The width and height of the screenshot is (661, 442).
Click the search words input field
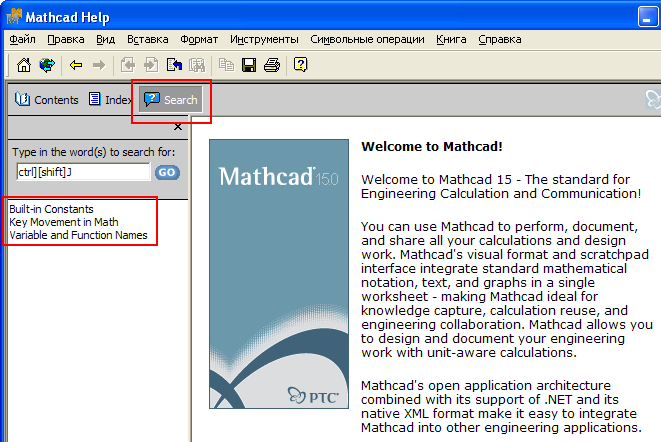pyautogui.click(x=83, y=172)
